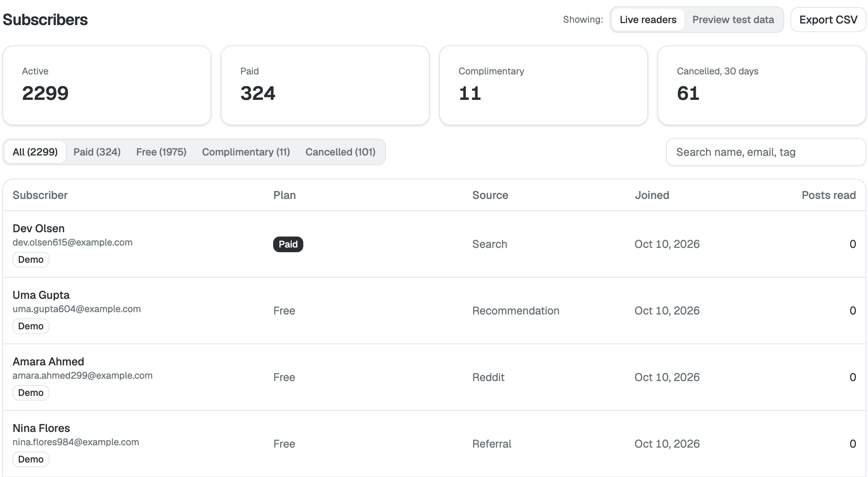
Task: Click the Export CSV button
Action: coord(828,20)
